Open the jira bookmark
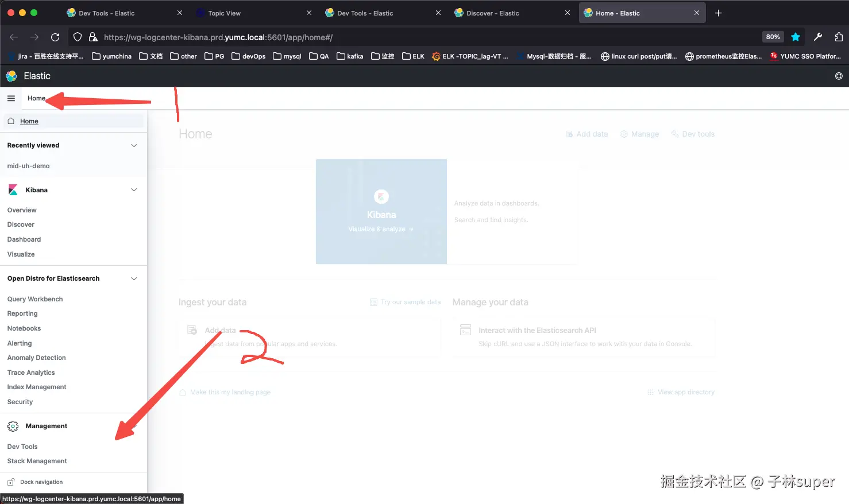The height and width of the screenshot is (504, 849). coord(46,56)
